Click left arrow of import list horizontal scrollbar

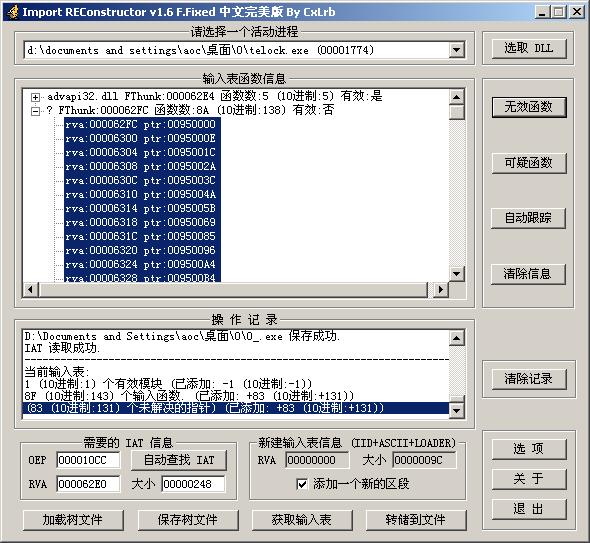(x=30, y=290)
